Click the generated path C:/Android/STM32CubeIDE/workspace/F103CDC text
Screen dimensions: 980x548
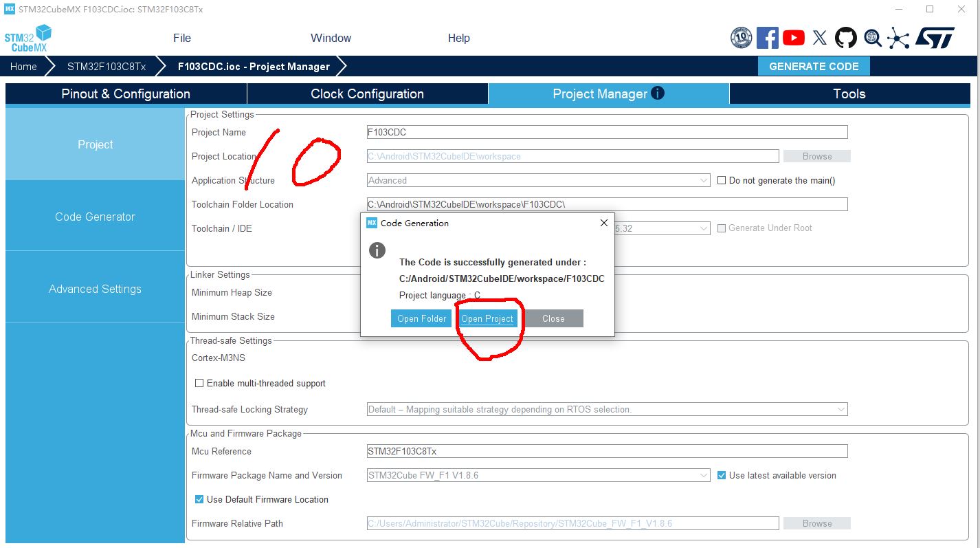point(502,278)
